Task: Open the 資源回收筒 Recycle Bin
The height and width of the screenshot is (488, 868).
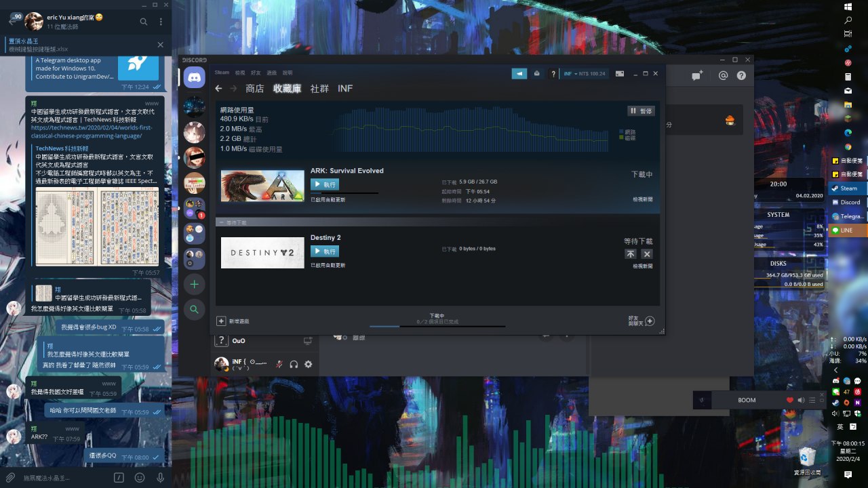Action: coord(807,461)
